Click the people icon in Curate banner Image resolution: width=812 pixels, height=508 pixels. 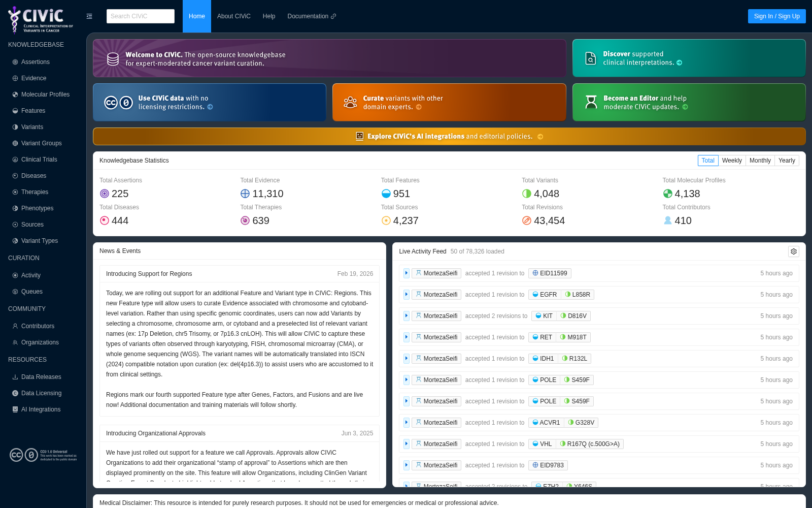click(x=350, y=103)
